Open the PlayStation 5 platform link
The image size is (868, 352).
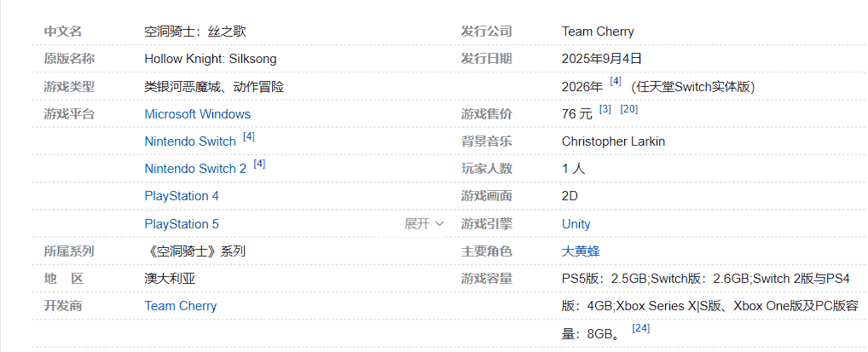click(182, 224)
